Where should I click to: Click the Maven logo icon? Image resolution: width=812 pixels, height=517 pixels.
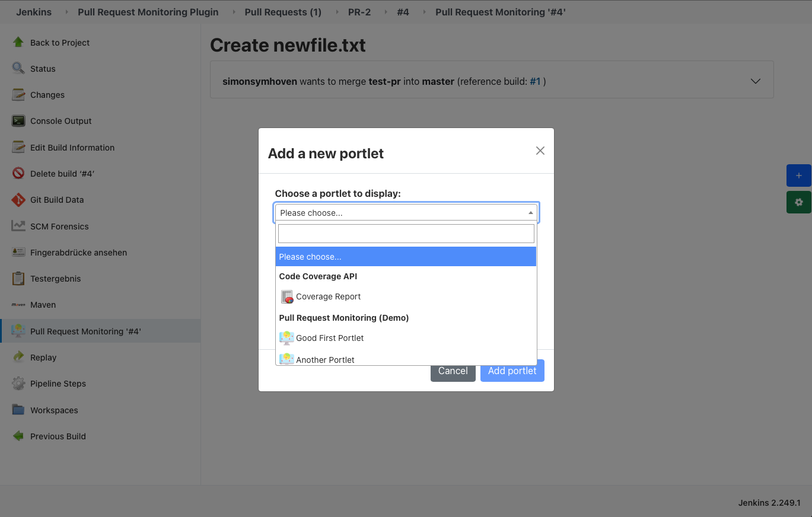tap(18, 304)
